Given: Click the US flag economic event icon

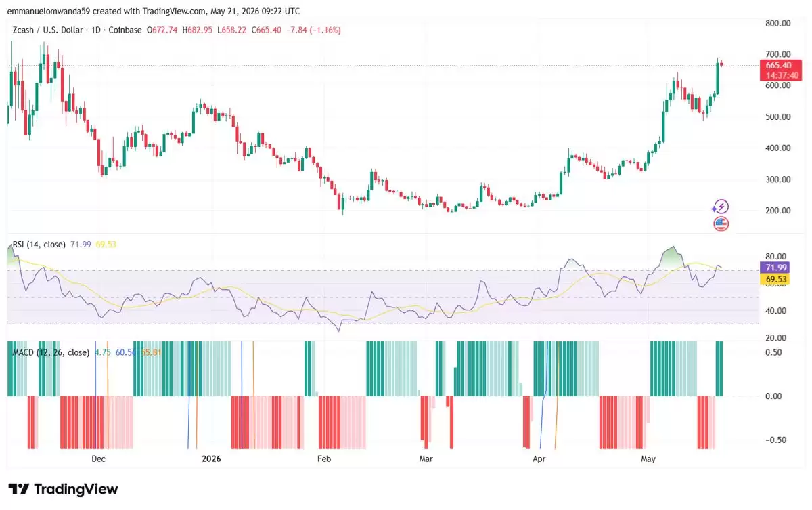Looking at the screenshot, I should (x=721, y=224).
